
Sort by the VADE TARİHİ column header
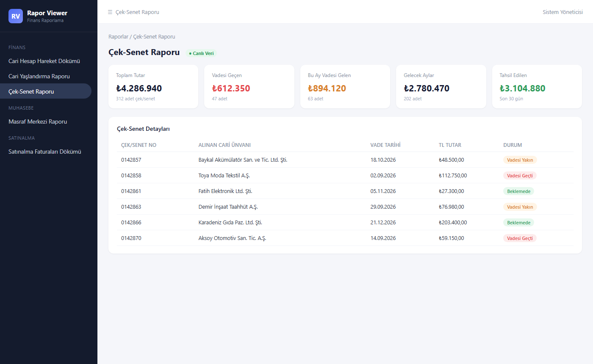385,145
